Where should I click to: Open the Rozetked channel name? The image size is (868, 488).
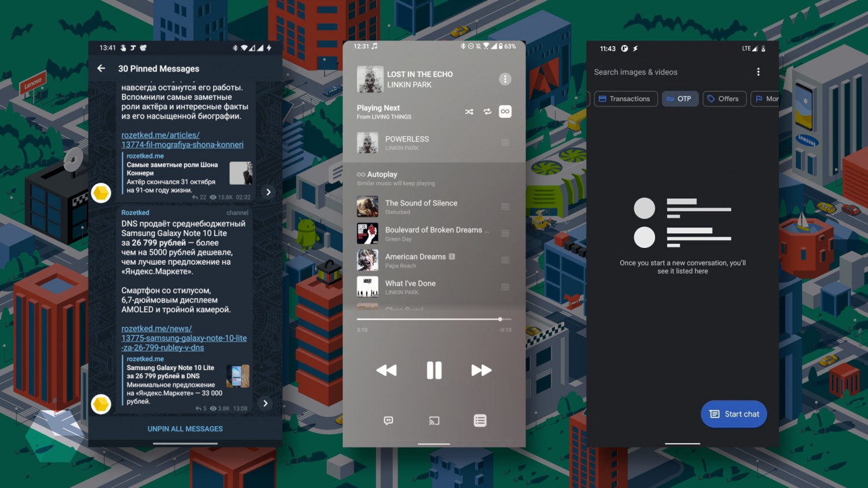pos(135,213)
